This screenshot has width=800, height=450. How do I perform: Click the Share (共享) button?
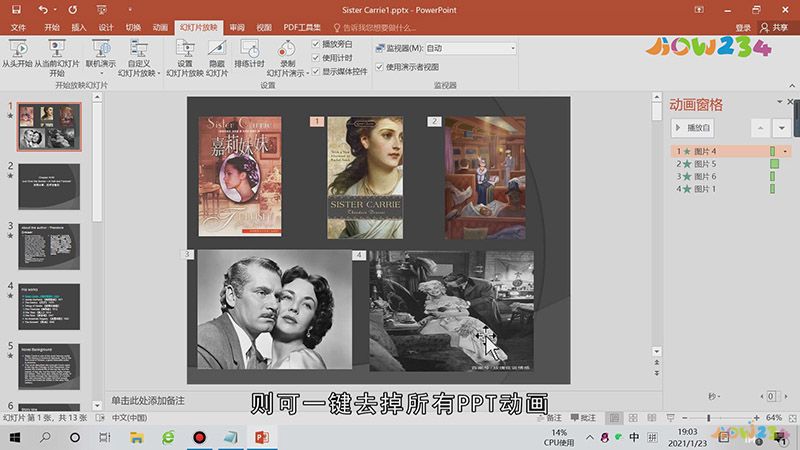click(774, 28)
